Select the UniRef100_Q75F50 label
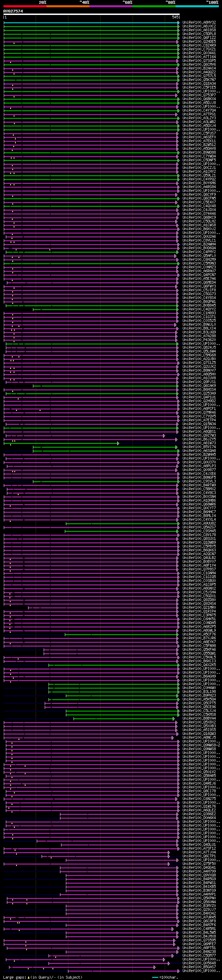 [x=199, y=864]
